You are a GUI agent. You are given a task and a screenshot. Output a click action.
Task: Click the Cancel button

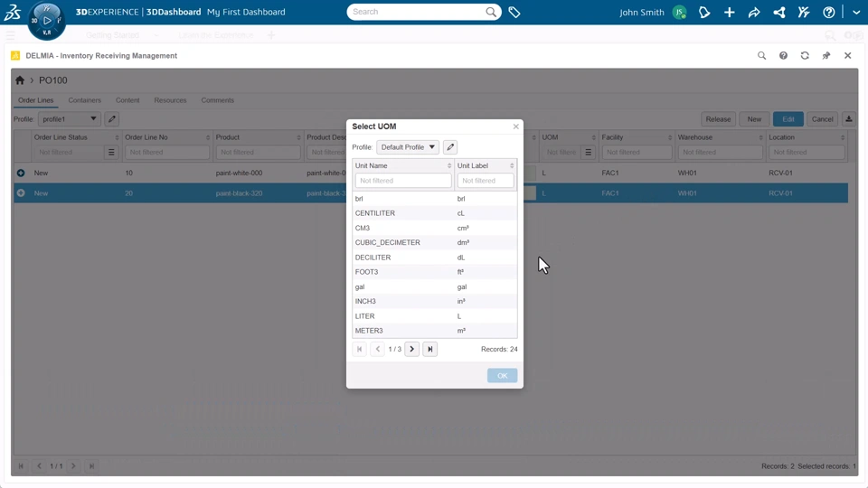tap(822, 119)
